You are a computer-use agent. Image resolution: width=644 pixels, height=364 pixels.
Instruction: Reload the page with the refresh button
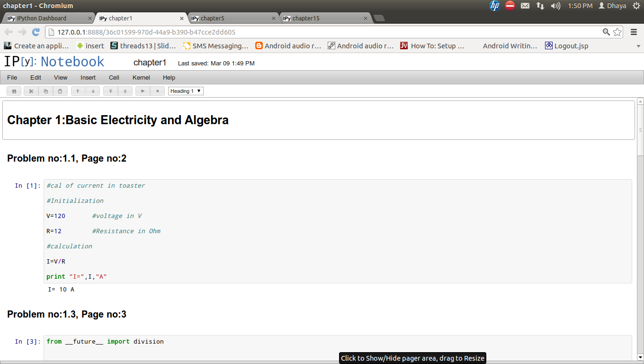point(36,32)
